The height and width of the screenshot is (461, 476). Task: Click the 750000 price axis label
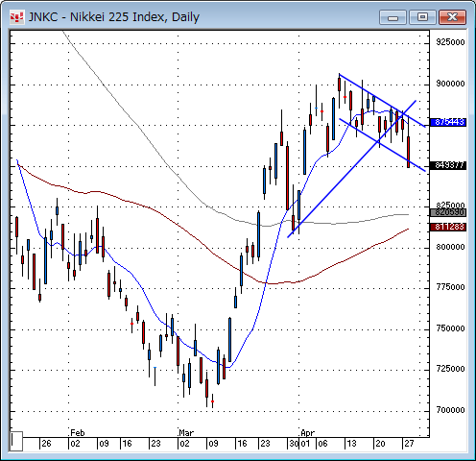tap(450, 328)
